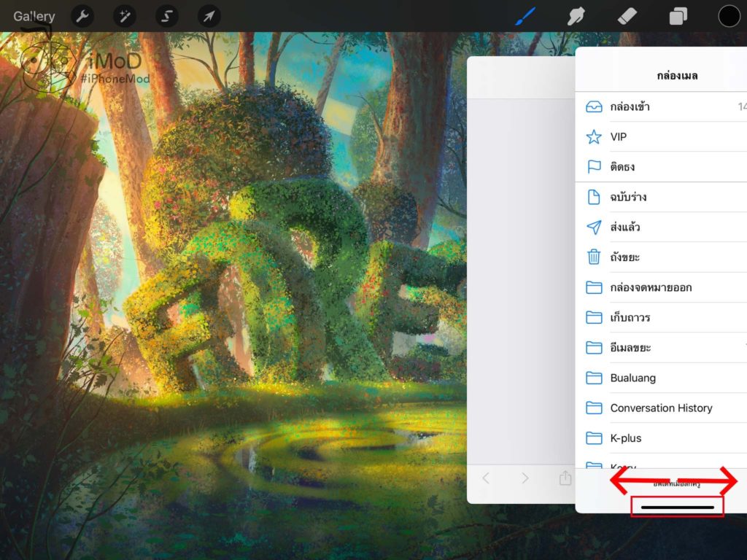
Task: Tap the next message chevron in Mail
Action: click(x=525, y=478)
